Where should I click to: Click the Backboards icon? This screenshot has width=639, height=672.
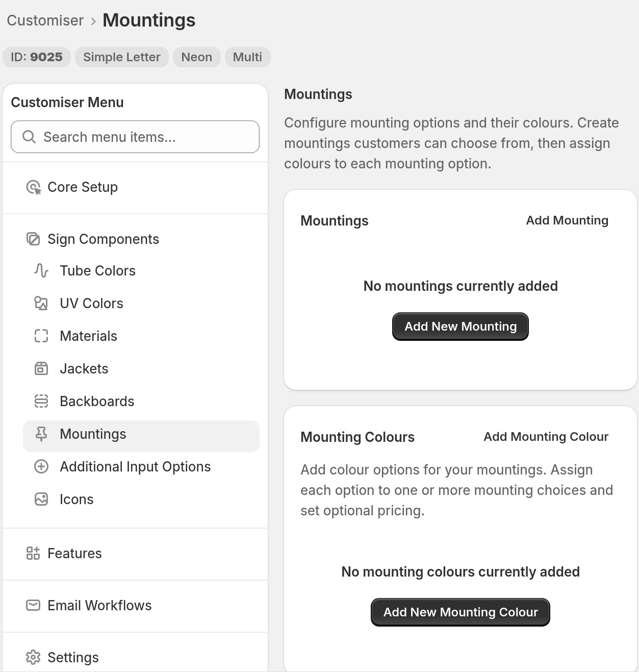pyautogui.click(x=41, y=401)
